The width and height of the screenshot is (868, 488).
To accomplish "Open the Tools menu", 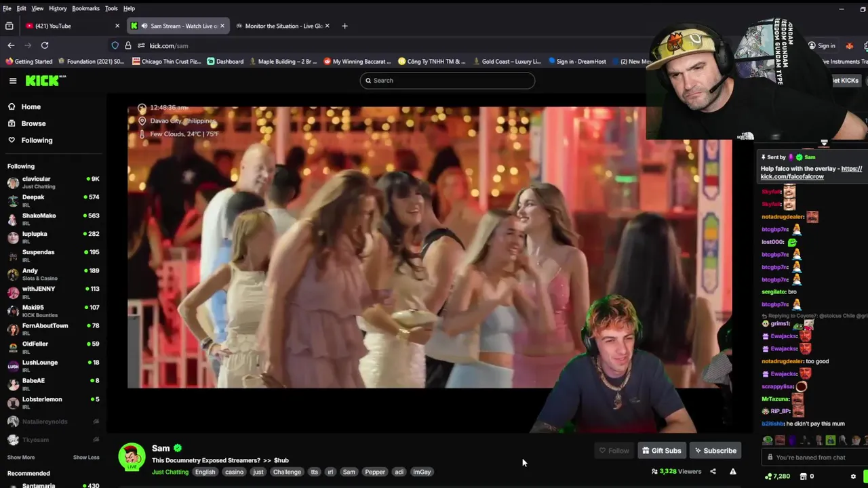I will [111, 8].
